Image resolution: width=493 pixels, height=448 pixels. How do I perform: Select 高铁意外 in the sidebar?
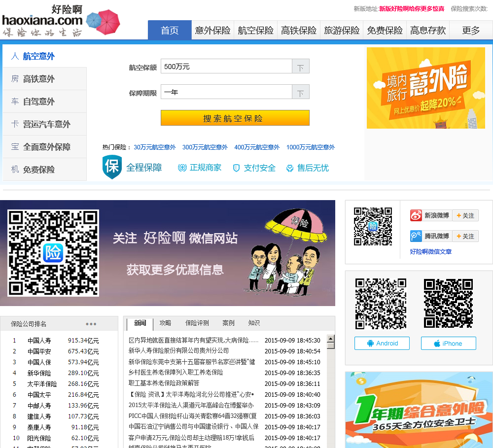45,78
